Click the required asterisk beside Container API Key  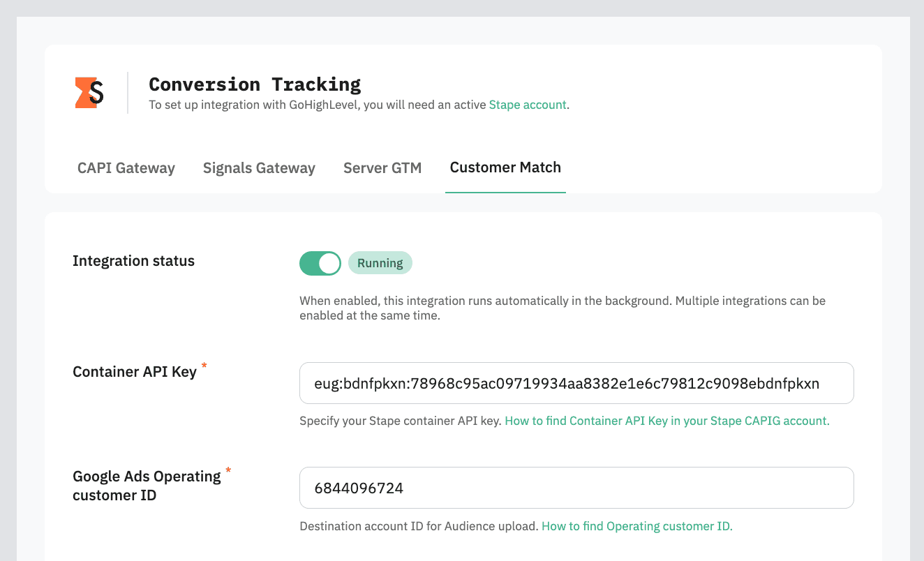click(x=203, y=366)
